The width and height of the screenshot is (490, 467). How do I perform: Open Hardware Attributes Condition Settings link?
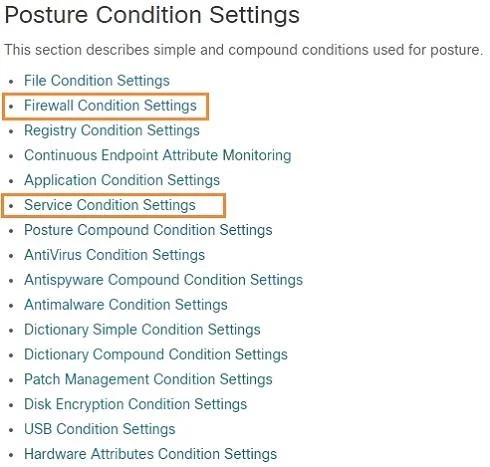pyautogui.click(x=150, y=454)
